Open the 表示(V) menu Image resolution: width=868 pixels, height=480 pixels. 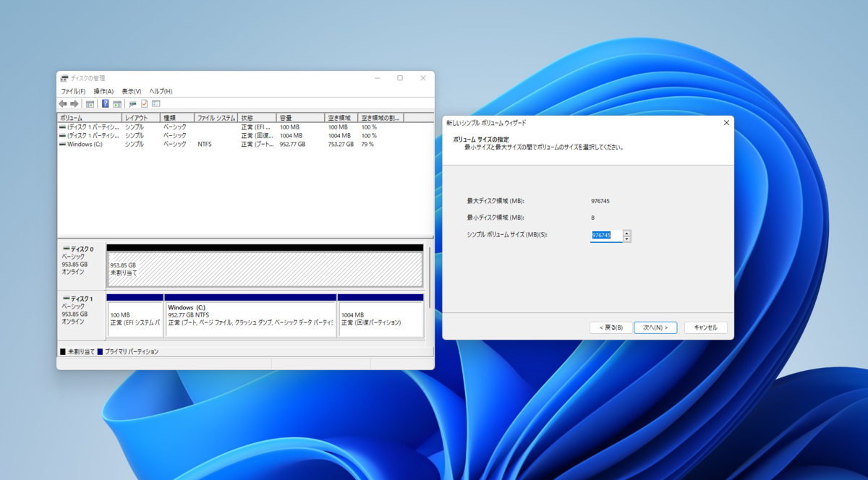coord(131,91)
